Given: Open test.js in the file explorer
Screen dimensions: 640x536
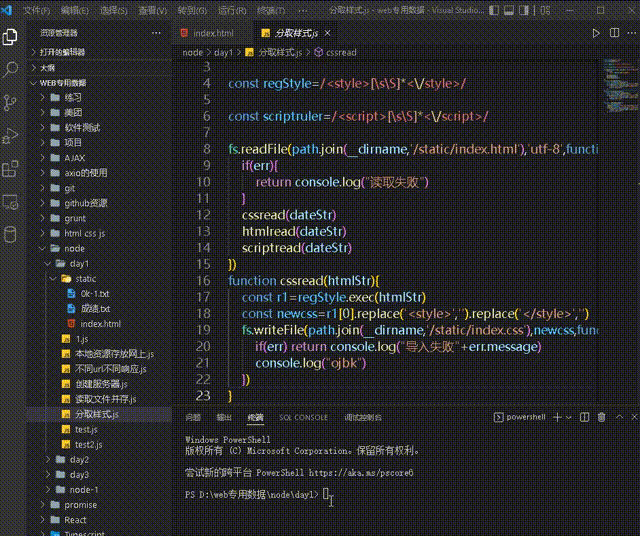Looking at the screenshot, I should 85,429.
